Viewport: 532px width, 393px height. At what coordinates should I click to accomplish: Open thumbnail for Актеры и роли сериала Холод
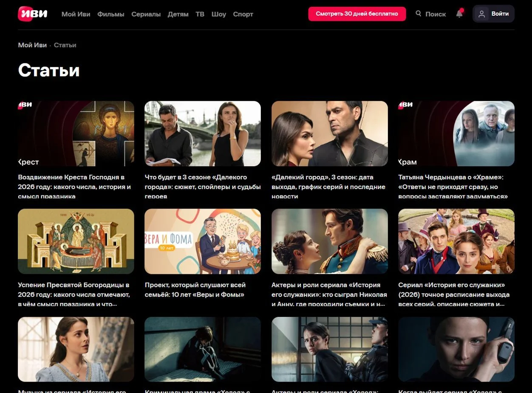click(330, 349)
